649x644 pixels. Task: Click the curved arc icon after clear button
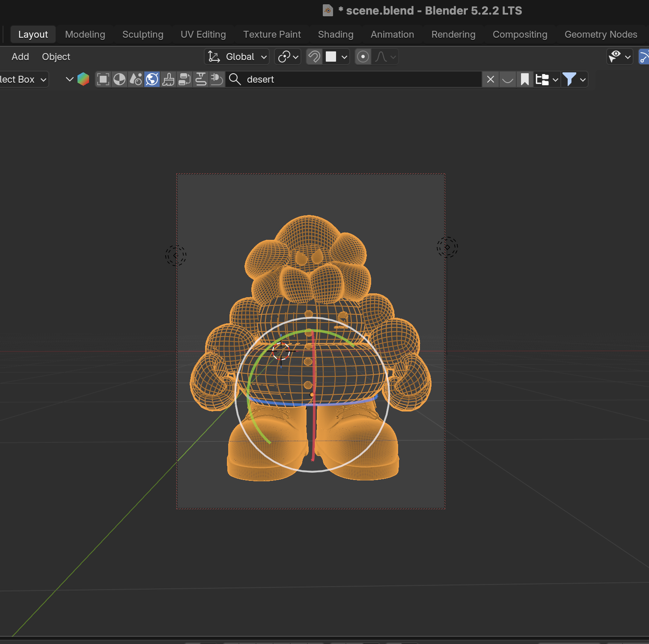coord(508,79)
